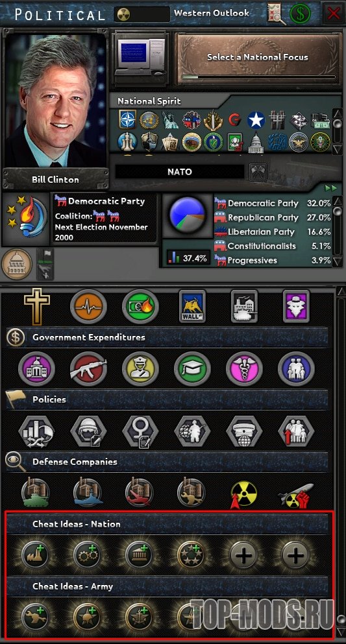Open the education spending graduation cap icon
This screenshot has width=346, height=644.
[x=192, y=368]
